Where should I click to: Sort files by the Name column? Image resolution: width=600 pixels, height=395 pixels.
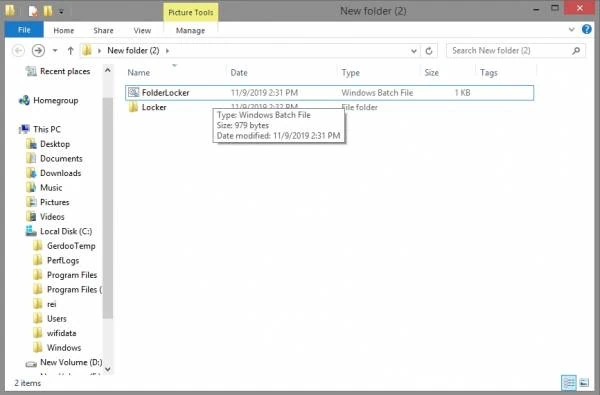coord(139,73)
